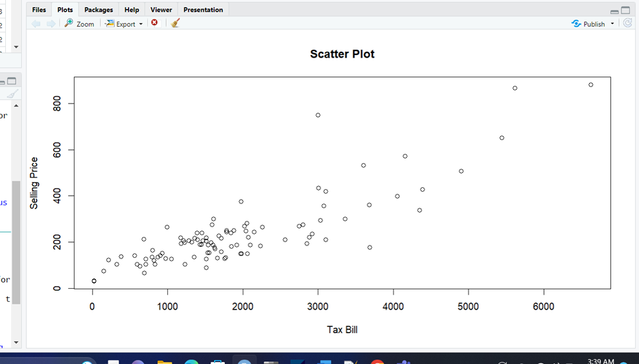This screenshot has height=364, width=639.
Task: Click the console scrollbar up arrow
Action: (x=16, y=106)
